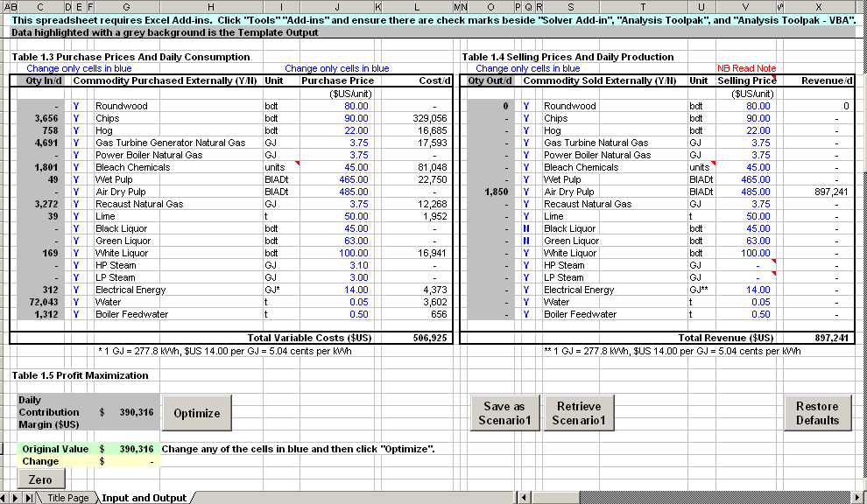The height and width of the screenshot is (504, 867).
Task: Click the Y flag for sold Air Dry Pulp
Action: point(526,192)
